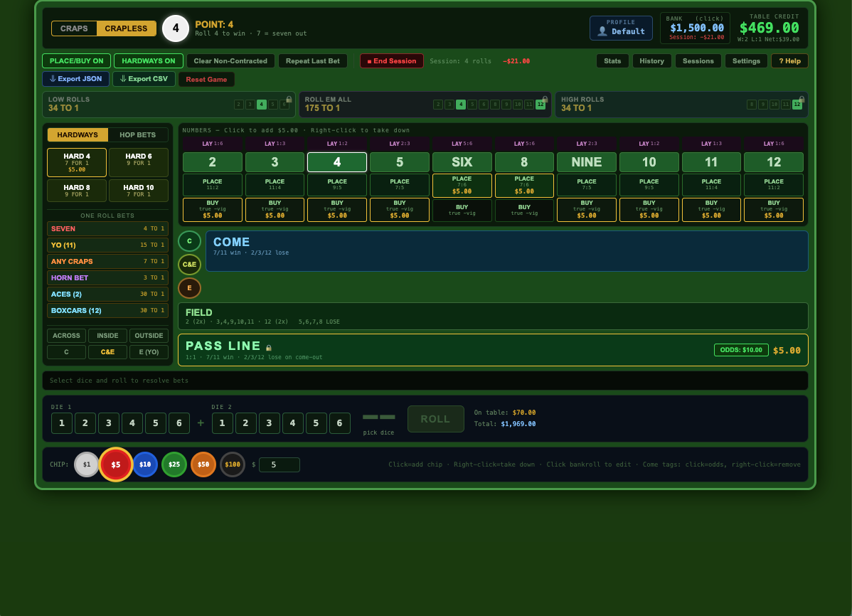Viewport: 852px width, 616px height.
Task: Select the green $25 chip
Action: pos(174,464)
